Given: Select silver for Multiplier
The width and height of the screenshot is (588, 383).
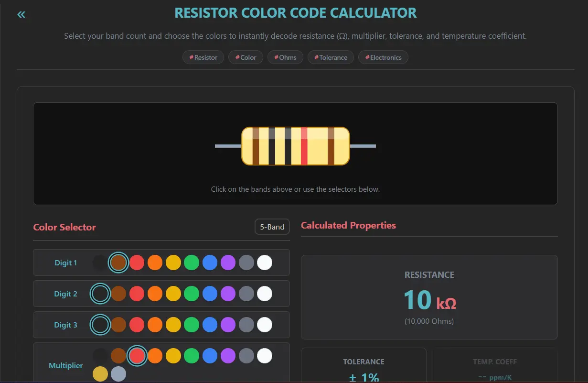Looking at the screenshot, I should pos(118,374).
